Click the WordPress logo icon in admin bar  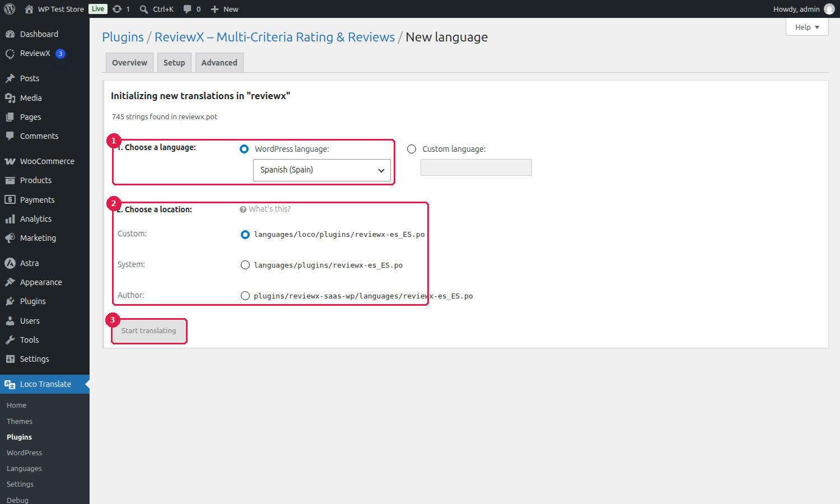pos(10,9)
